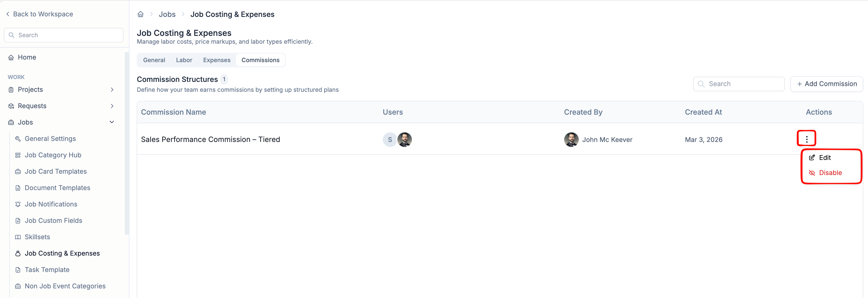
Task: Click Back to Workspace link
Action: coord(40,14)
